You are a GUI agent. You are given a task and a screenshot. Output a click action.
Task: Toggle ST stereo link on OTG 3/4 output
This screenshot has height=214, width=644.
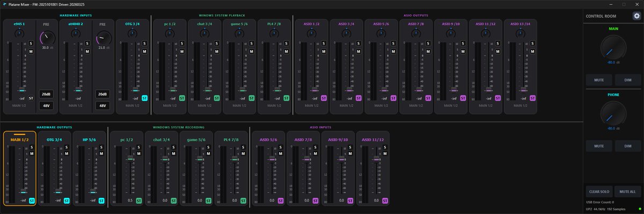[x=66, y=200]
